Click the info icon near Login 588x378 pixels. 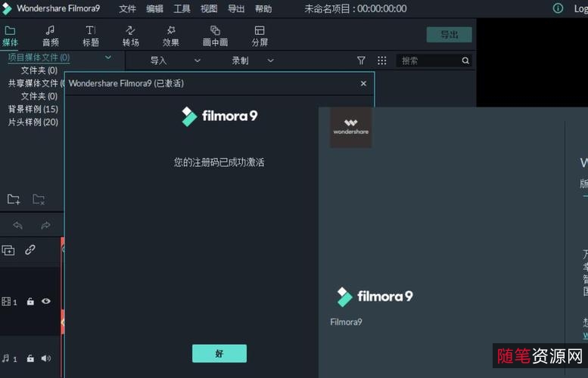pyautogui.click(x=558, y=8)
